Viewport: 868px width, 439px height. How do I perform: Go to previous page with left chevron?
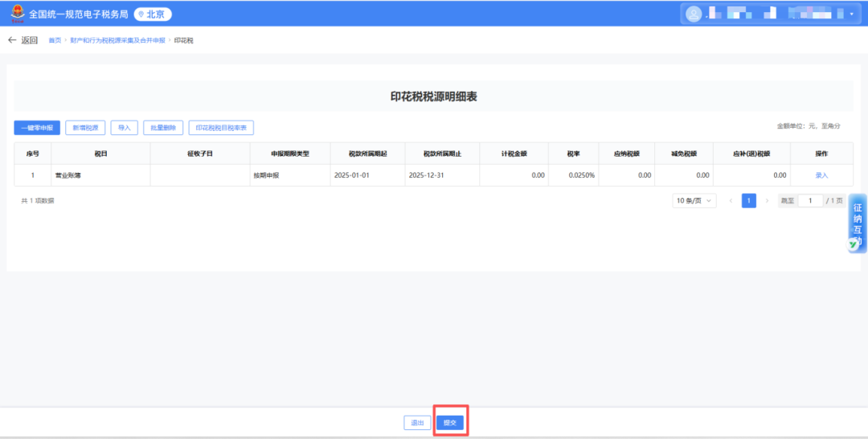[731, 200]
